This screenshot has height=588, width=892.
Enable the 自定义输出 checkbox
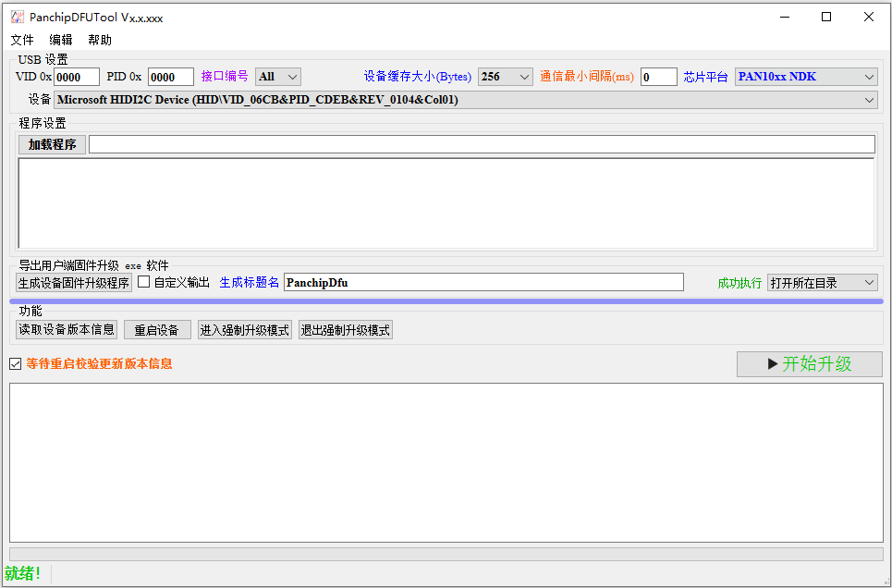[x=144, y=282]
